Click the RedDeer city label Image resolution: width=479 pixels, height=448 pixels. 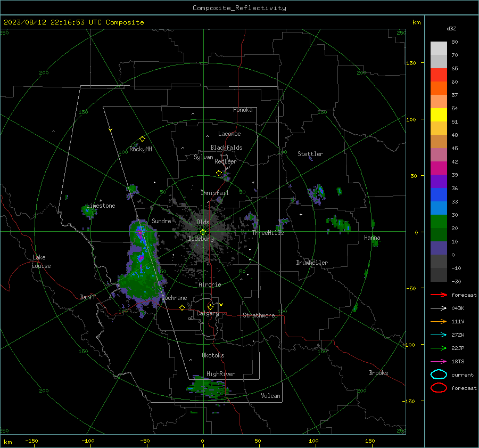tap(226, 161)
